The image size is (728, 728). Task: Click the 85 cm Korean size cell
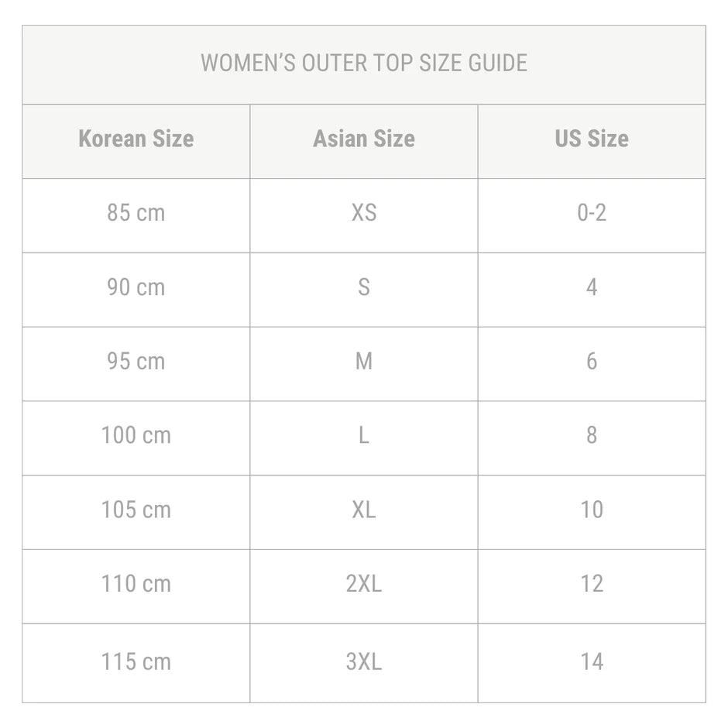pyautogui.click(x=136, y=213)
